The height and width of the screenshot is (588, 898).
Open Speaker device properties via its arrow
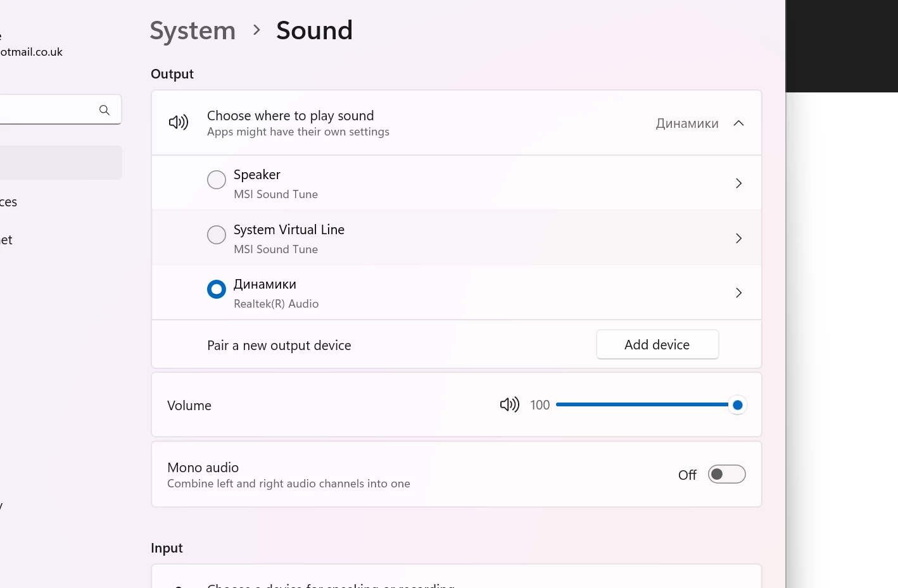[x=738, y=184]
